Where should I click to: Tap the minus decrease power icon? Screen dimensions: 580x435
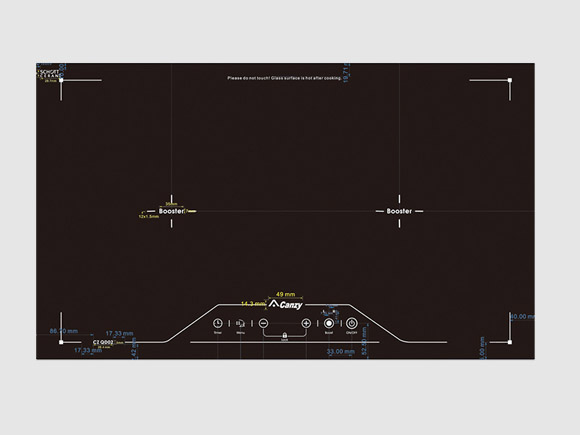tap(263, 323)
